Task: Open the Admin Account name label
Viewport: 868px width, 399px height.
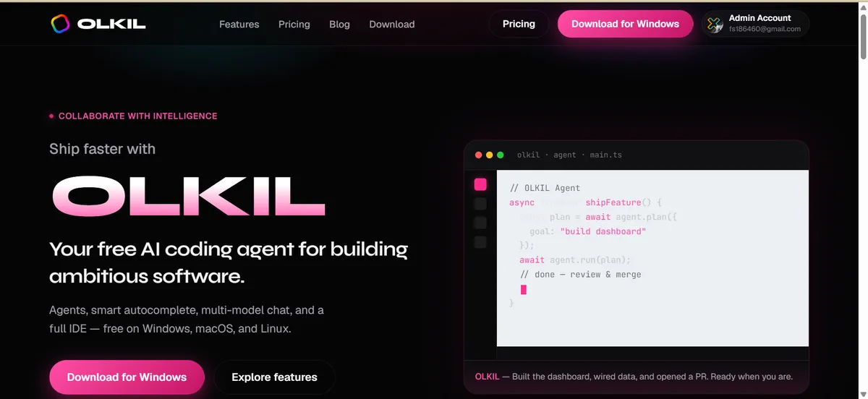Action: pos(759,18)
